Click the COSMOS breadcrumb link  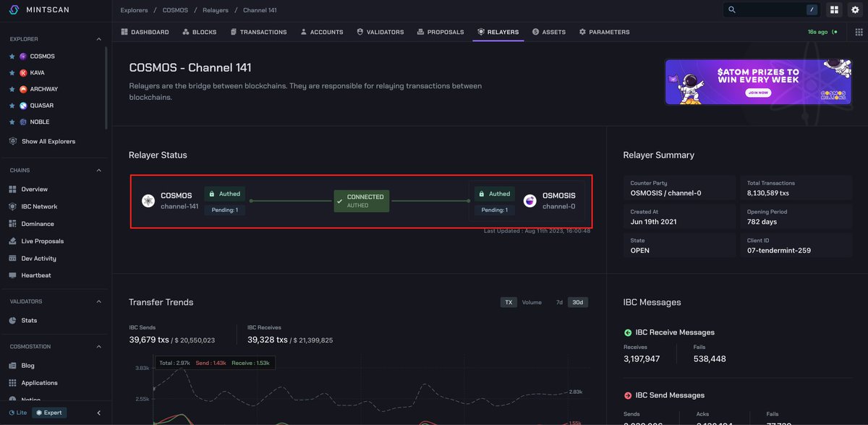click(174, 10)
